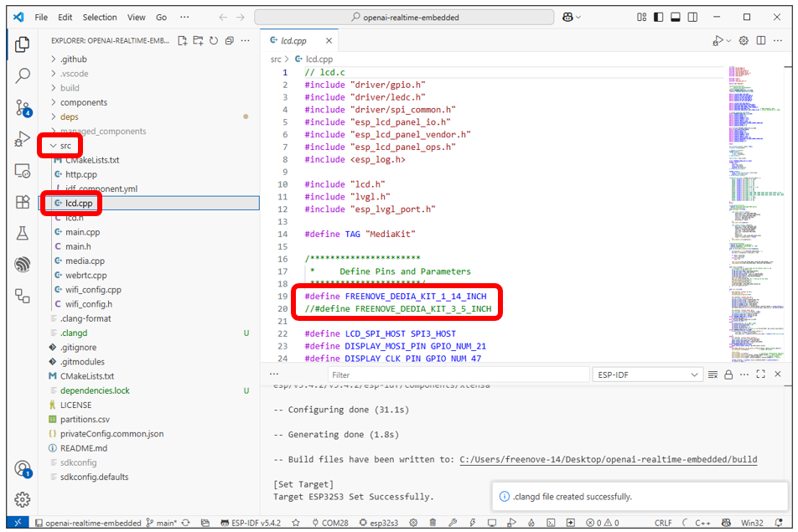Open Run/Debug dropdown arrow in editor toolbar

tap(728, 41)
